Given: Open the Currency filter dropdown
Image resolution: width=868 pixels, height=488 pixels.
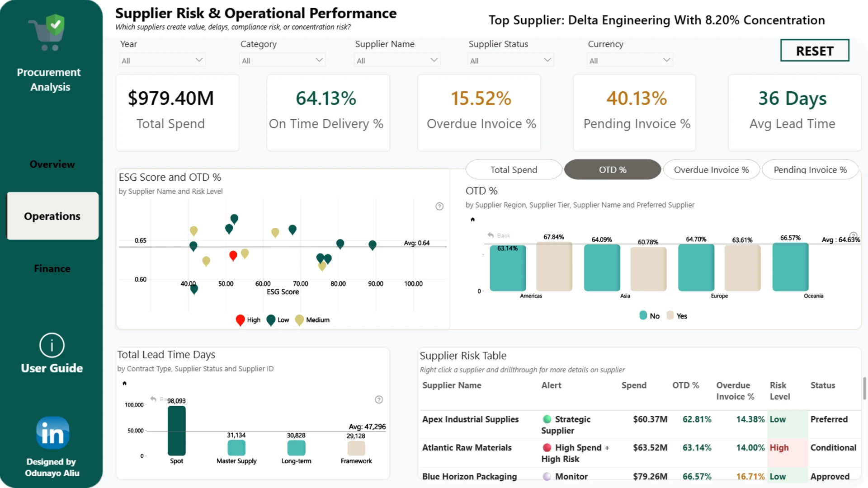Looking at the screenshot, I should point(630,60).
